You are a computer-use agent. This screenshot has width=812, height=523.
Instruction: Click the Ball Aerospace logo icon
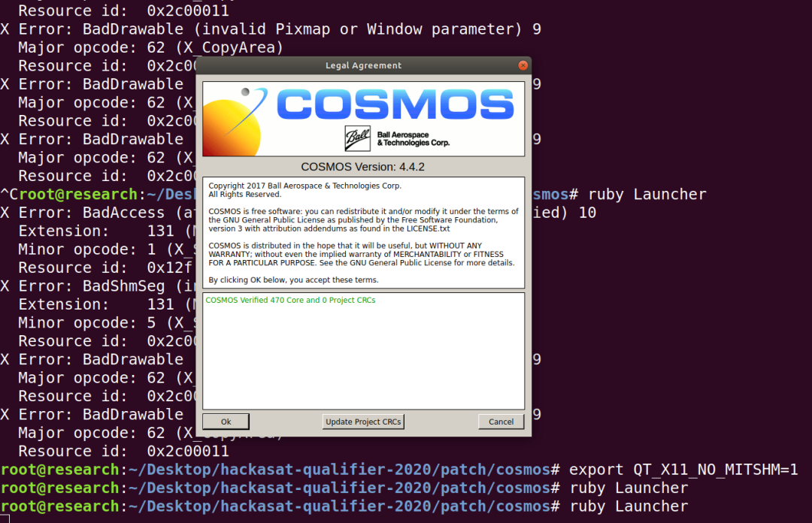(358, 138)
